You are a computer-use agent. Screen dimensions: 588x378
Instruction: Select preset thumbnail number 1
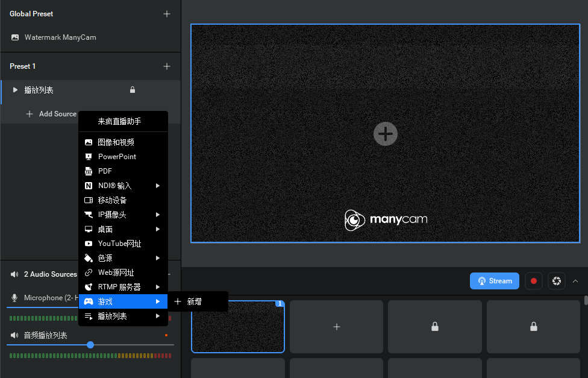(x=238, y=327)
